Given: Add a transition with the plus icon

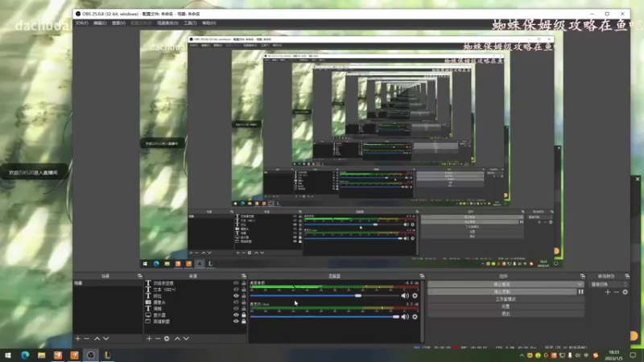Looking at the screenshot, I should click(x=608, y=292).
